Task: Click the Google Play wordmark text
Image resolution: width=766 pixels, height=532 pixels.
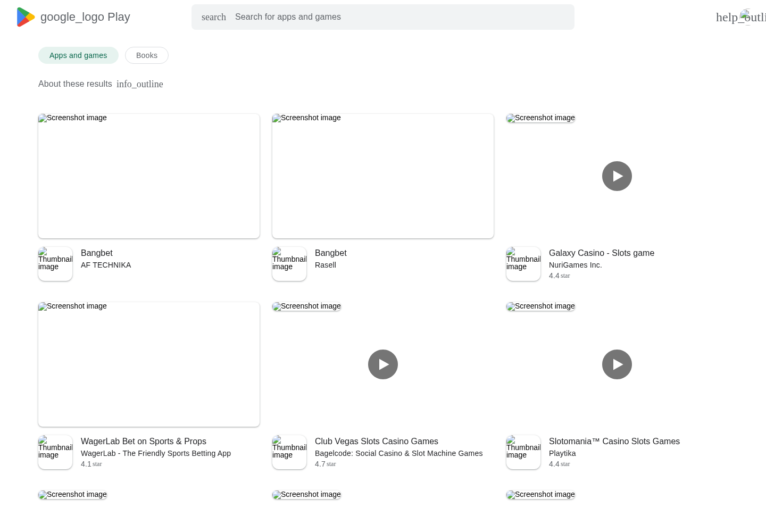Action: [85, 17]
